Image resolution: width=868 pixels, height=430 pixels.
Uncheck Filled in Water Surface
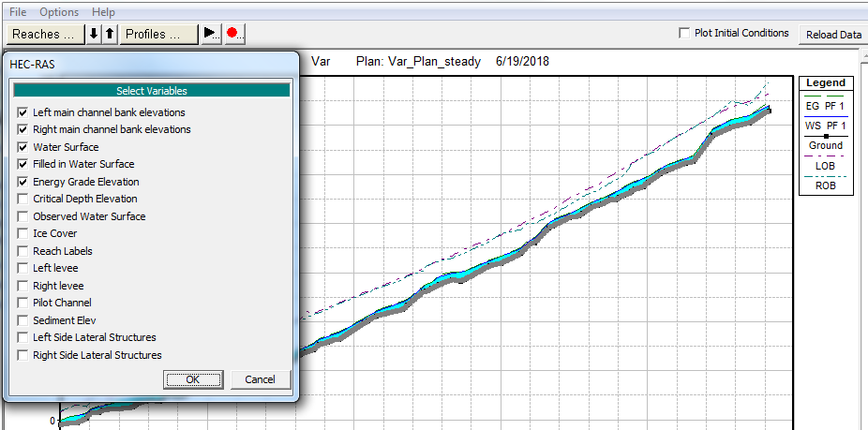pos(22,164)
